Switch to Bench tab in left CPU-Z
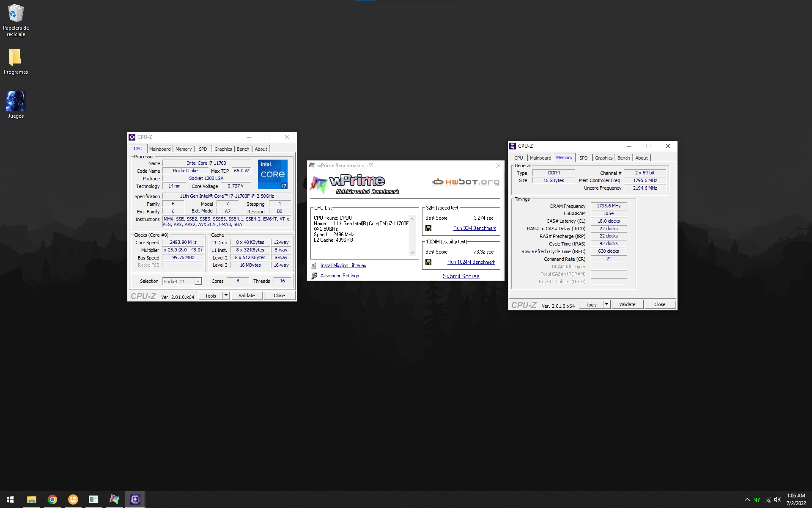This screenshot has height=508, width=812. click(x=243, y=149)
